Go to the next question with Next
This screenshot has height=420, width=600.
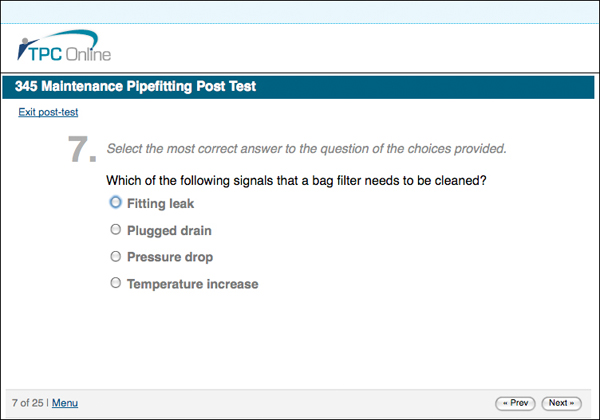point(561,403)
